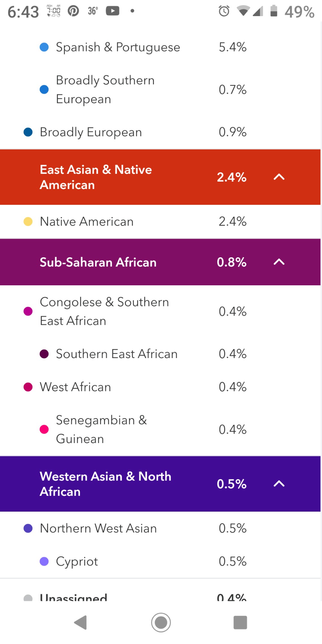Tap the Wi-Fi signal status icon
Image resolution: width=322 pixels, height=644 pixels.
tap(243, 11)
